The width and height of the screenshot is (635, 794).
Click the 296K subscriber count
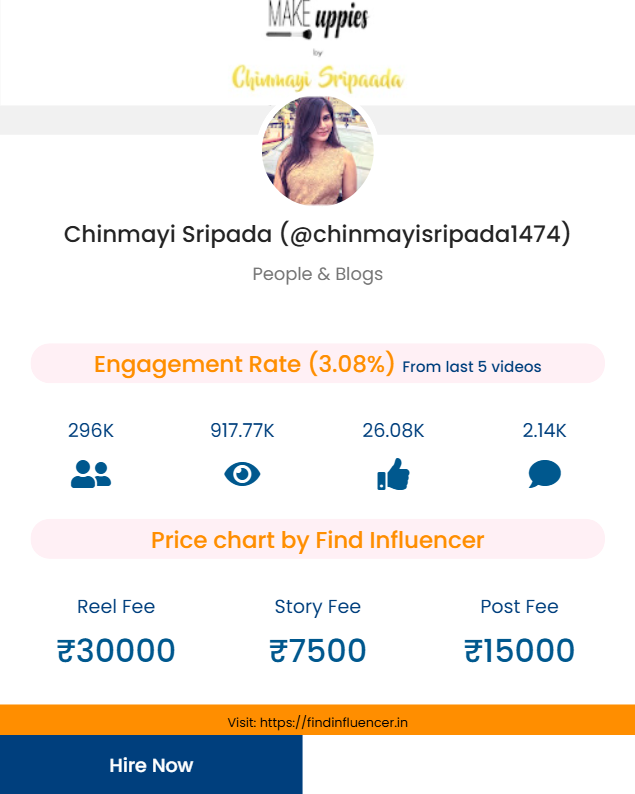pyautogui.click(x=91, y=431)
